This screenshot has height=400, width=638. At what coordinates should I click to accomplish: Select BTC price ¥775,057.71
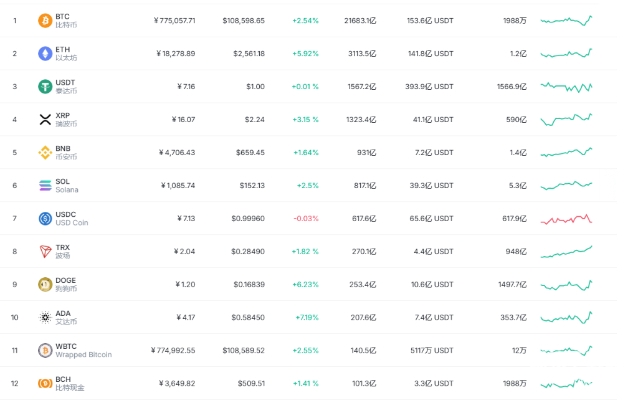tap(175, 20)
